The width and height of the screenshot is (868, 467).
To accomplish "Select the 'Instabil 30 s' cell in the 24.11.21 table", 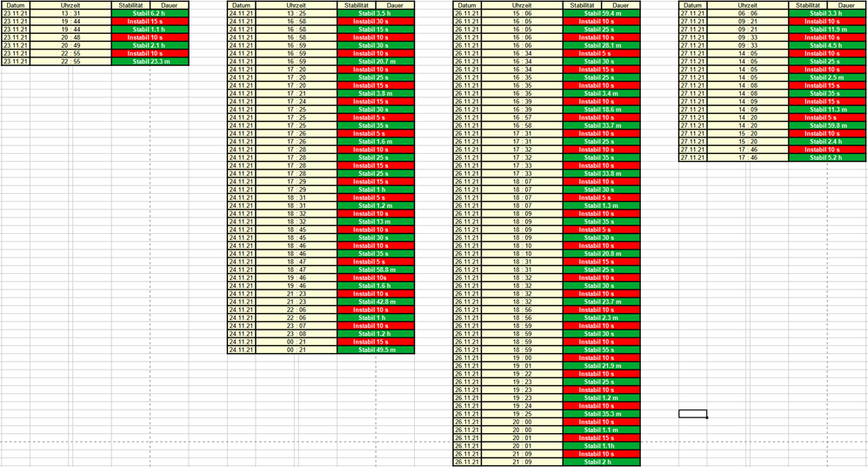I will coord(376,22).
